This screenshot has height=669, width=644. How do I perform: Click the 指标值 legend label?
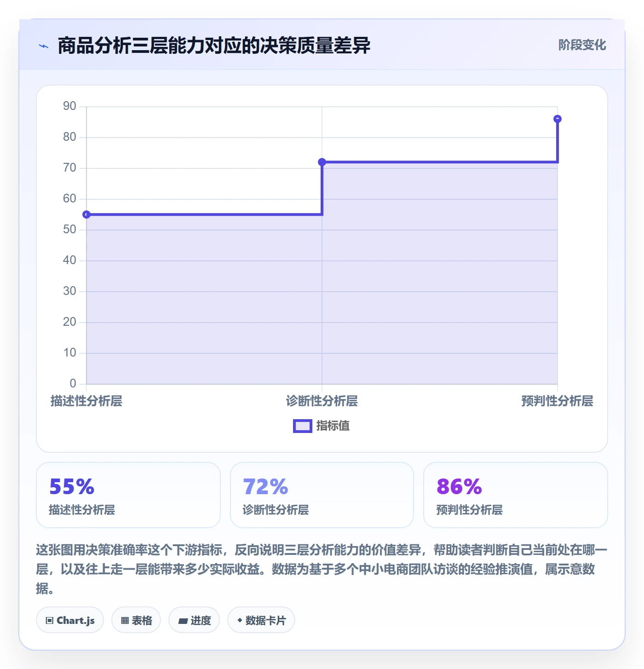click(x=333, y=426)
